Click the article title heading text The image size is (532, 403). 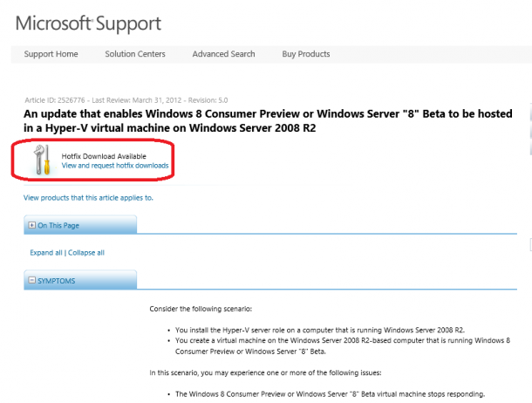click(268, 120)
